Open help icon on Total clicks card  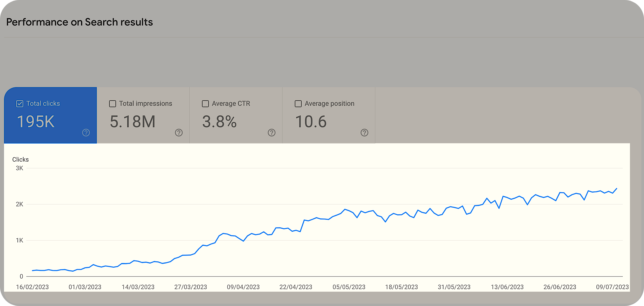click(86, 133)
